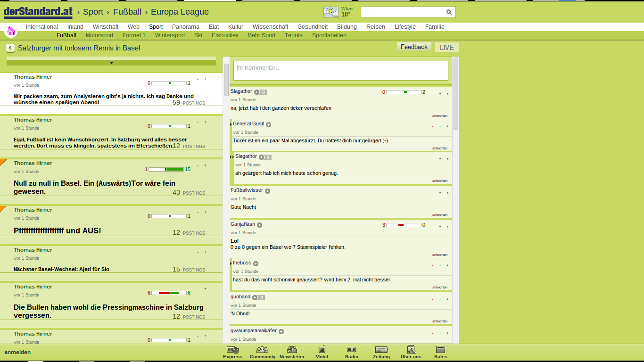The width and height of the screenshot is (644, 362).
Task: Expand the 59 Postings of the first post
Action: click(x=189, y=102)
